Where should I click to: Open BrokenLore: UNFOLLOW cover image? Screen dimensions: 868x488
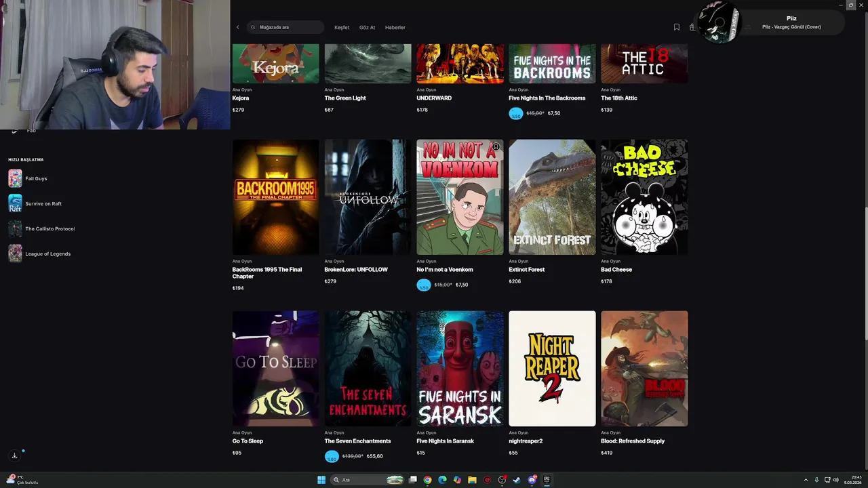[368, 197]
